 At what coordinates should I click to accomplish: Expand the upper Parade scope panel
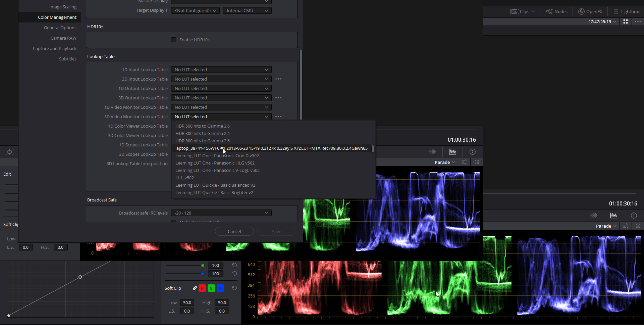[477, 162]
